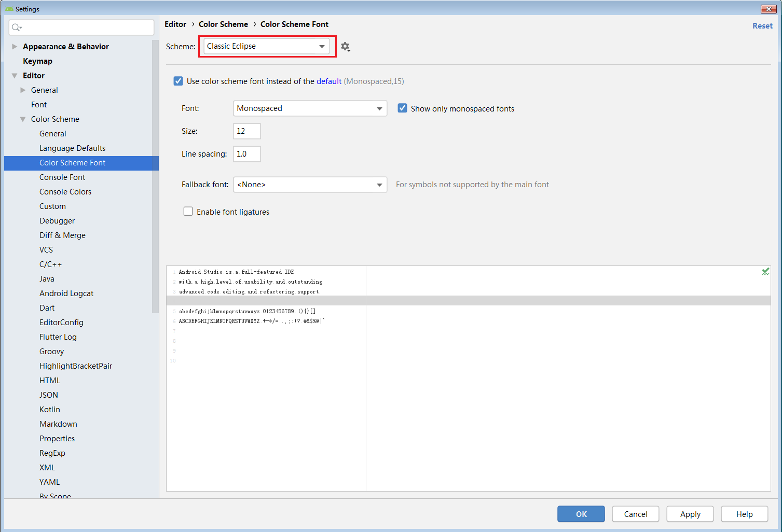Close the Settings dialog window
Screen dimensions: 782x532
point(769,9)
